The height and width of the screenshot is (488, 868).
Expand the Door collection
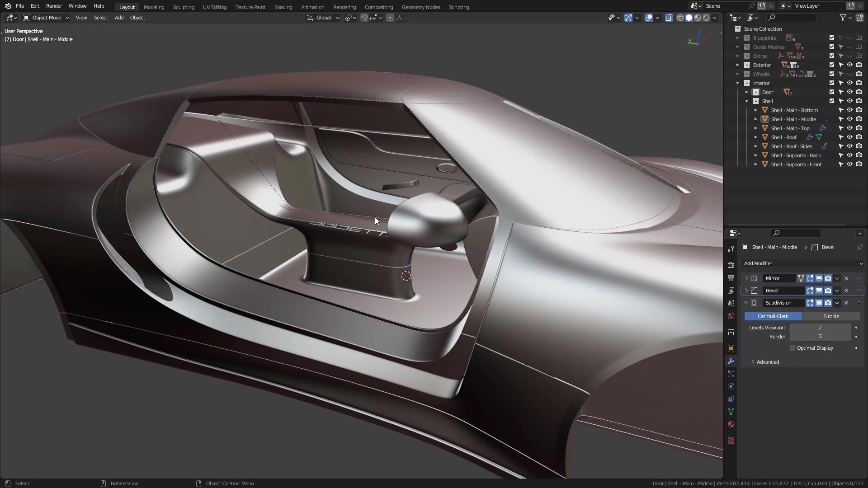[x=747, y=92]
